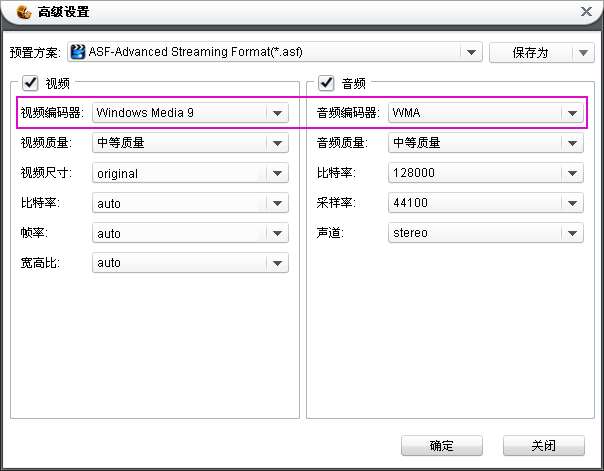Image resolution: width=604 pixels, height=471 pixels.
Task: Click the 确定 button
Action: tap(441, 446)
